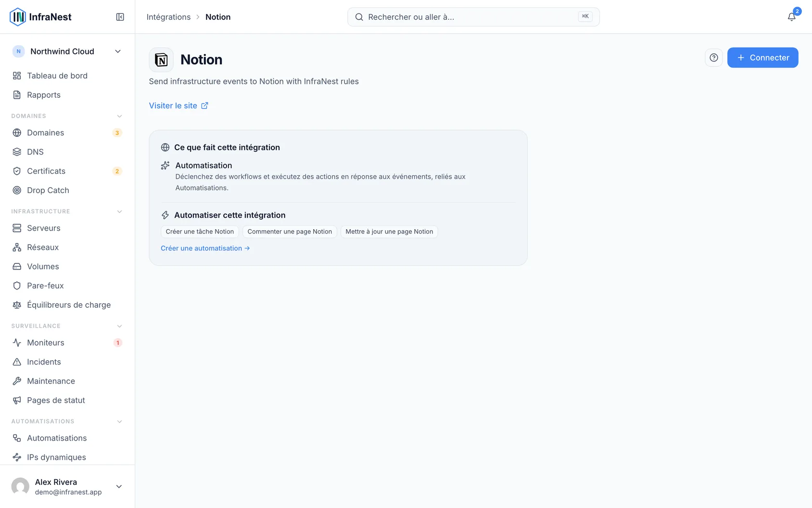Click the Connecter button
The width and height of the screenshot is (812, 508).
click(762, 58)
